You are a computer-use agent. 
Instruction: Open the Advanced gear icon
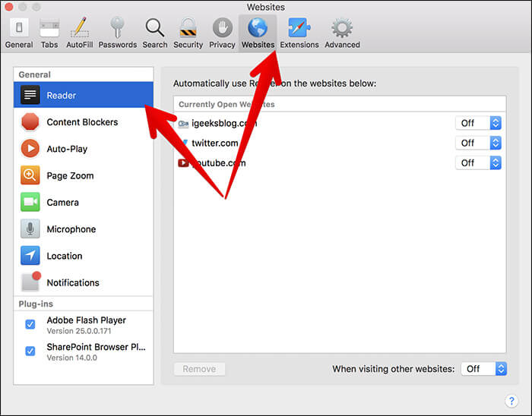(x=342, y=27)
